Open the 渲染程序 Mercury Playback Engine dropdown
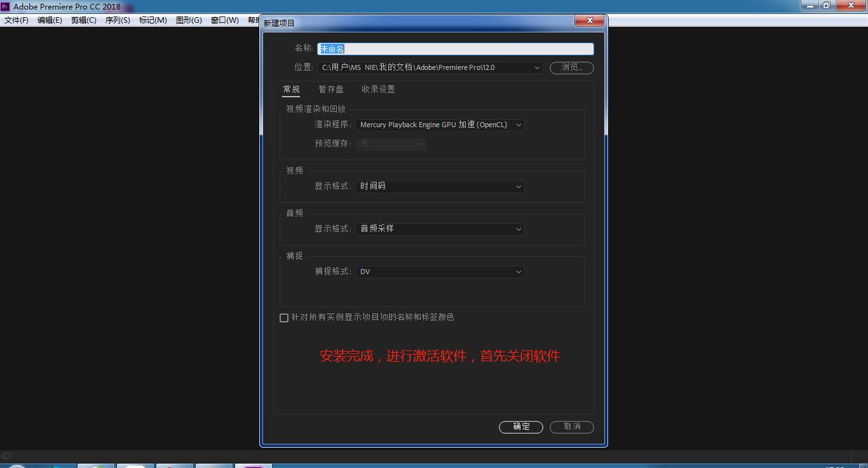 tap(440, 125)
